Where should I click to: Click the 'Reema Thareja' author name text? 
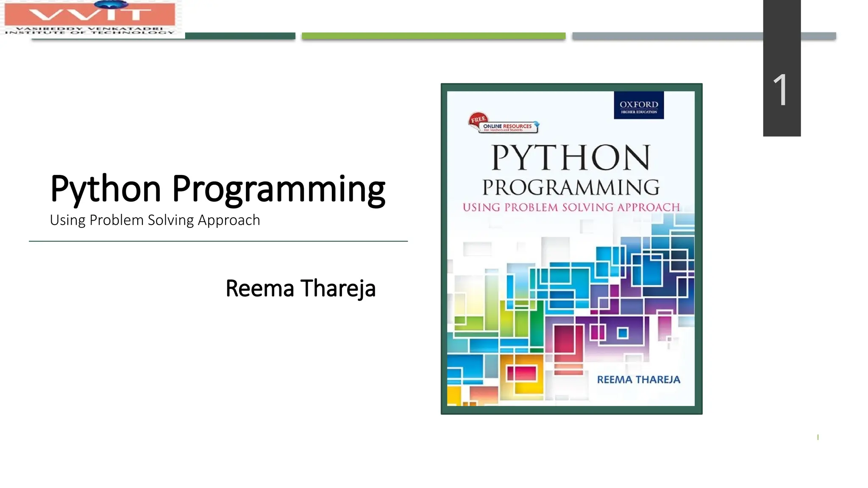point(300,289)
